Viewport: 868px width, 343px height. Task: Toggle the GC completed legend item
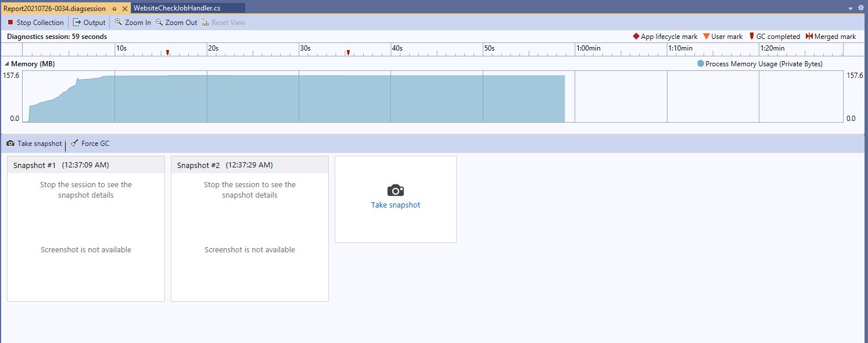click(774, 36)
